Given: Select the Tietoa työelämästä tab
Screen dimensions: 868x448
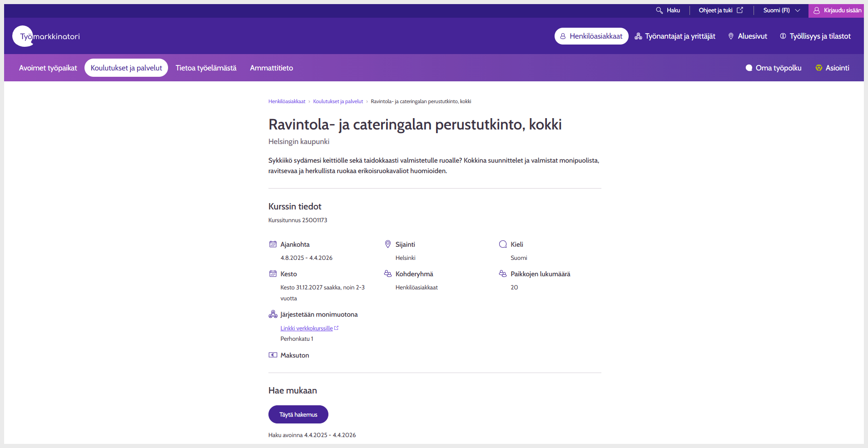Looking at the screenshot, I should (206, 68).
